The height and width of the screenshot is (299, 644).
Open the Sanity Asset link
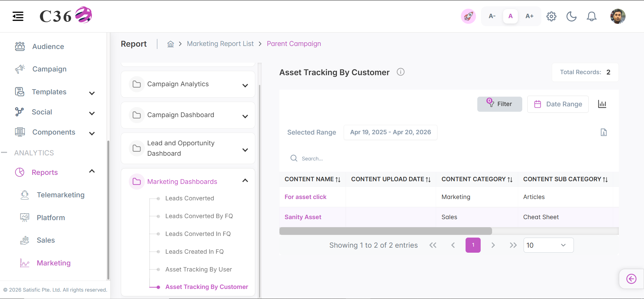pos(303,217)
